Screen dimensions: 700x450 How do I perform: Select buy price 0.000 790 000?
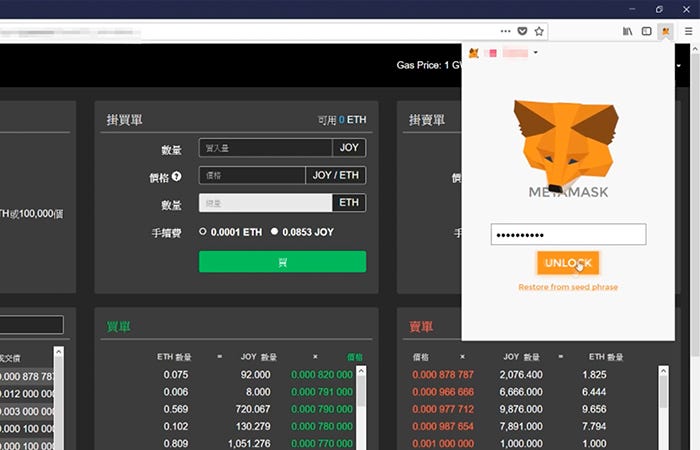[321, 409]
